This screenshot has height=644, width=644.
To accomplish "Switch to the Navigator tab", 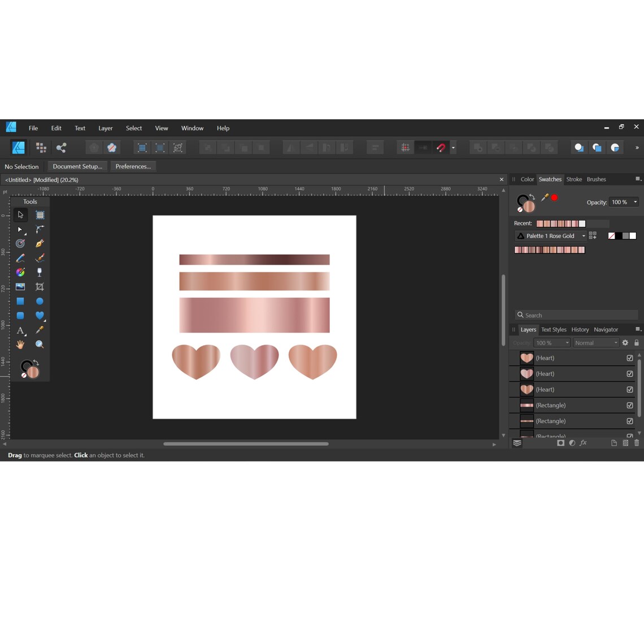I will click(x=606, y=329).
